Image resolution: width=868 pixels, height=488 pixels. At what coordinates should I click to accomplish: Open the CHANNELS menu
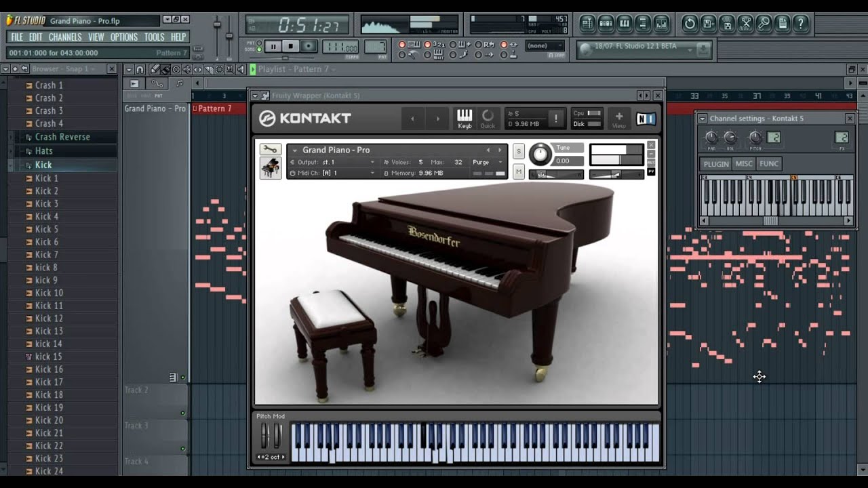[65, 37]
